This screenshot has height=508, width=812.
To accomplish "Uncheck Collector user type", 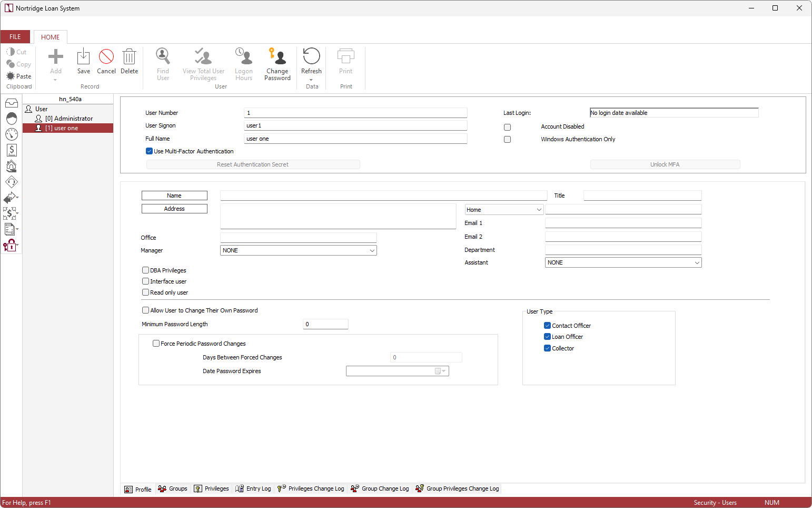I will click(x=547, y=348).
